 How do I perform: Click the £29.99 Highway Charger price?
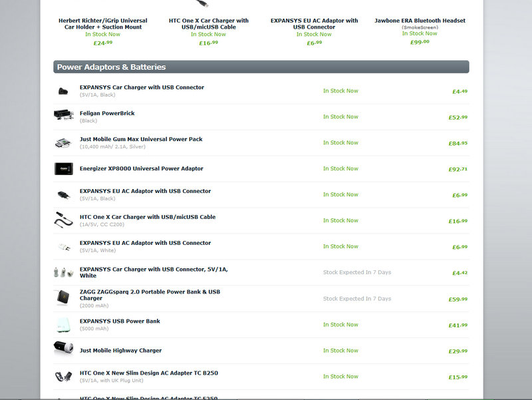point(458,351)
